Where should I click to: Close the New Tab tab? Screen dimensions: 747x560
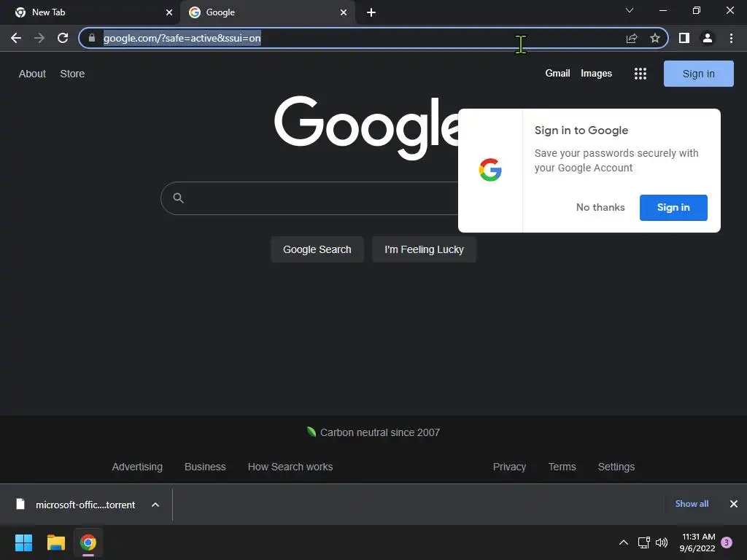(x=169, y=12)
